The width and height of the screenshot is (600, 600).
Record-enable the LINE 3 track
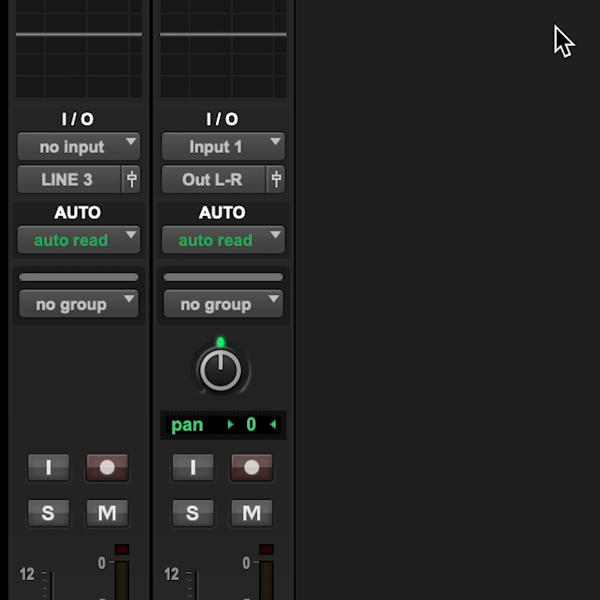(x=107, y=467)
